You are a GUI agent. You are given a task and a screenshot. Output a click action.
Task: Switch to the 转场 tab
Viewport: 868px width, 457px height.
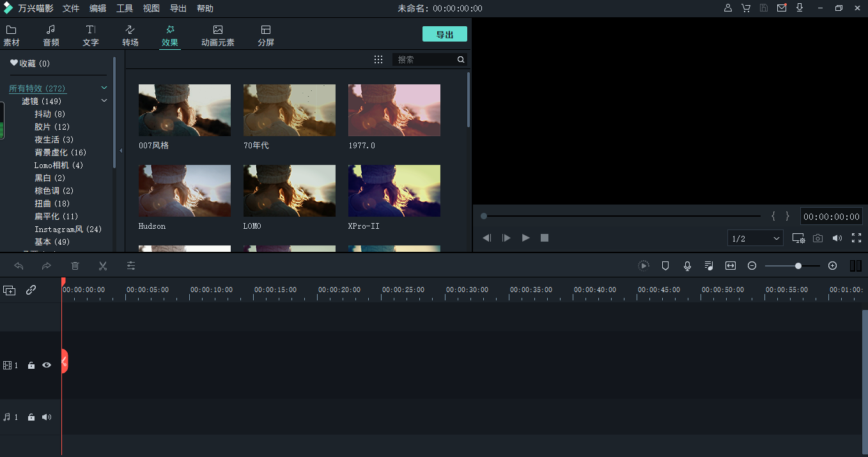130,36
